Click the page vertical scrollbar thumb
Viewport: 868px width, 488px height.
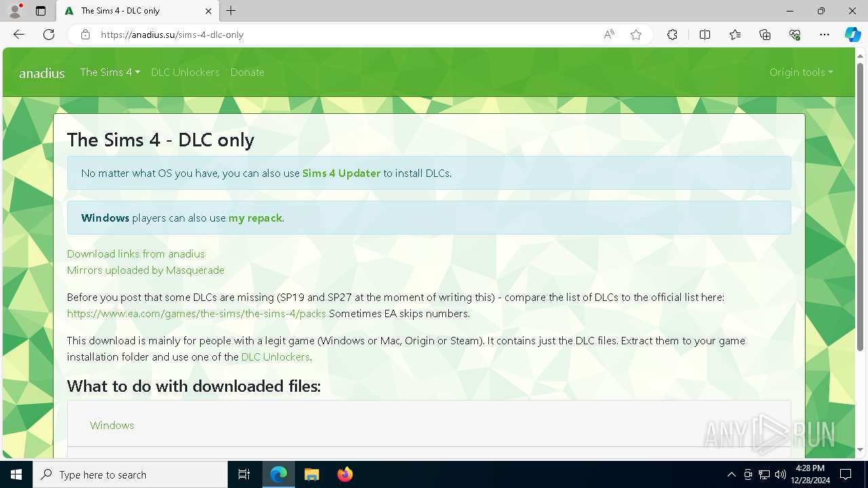coord(861,207)
